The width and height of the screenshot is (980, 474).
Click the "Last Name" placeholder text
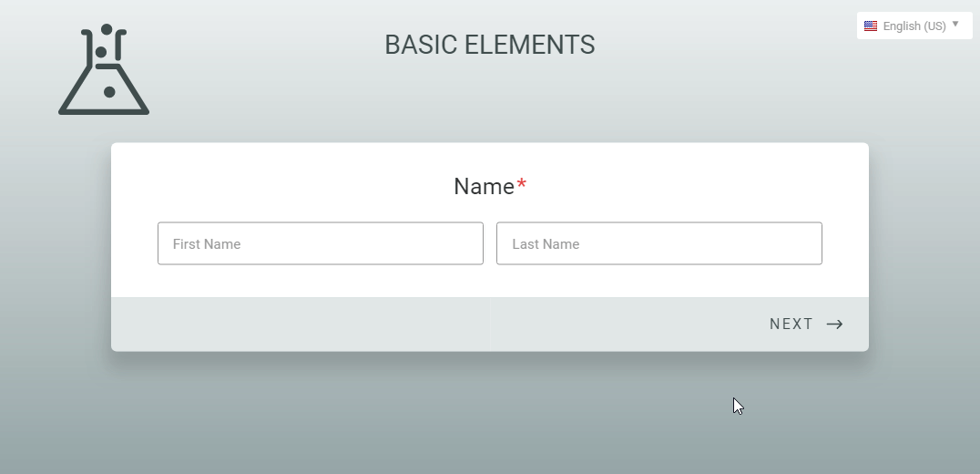point(546,244)
